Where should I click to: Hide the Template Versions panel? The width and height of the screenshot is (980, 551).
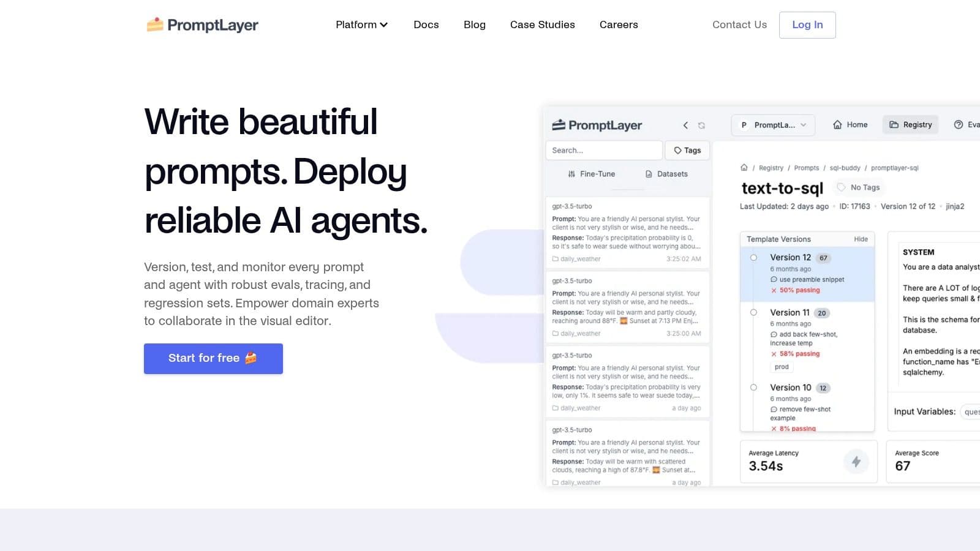(861, 239)
